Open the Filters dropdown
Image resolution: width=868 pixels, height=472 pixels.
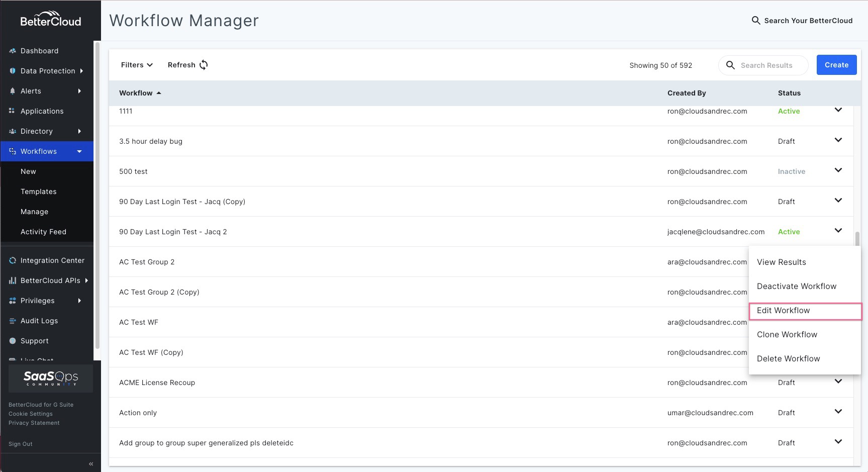click(x=136, y=65)
